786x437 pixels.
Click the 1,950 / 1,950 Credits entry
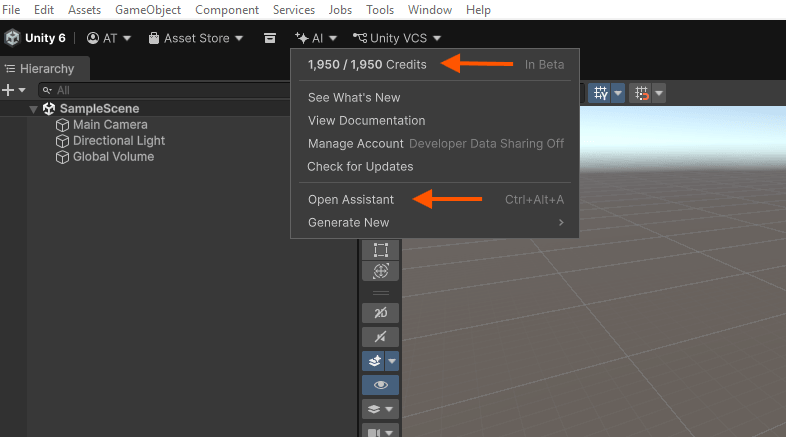tap(367, 65)
